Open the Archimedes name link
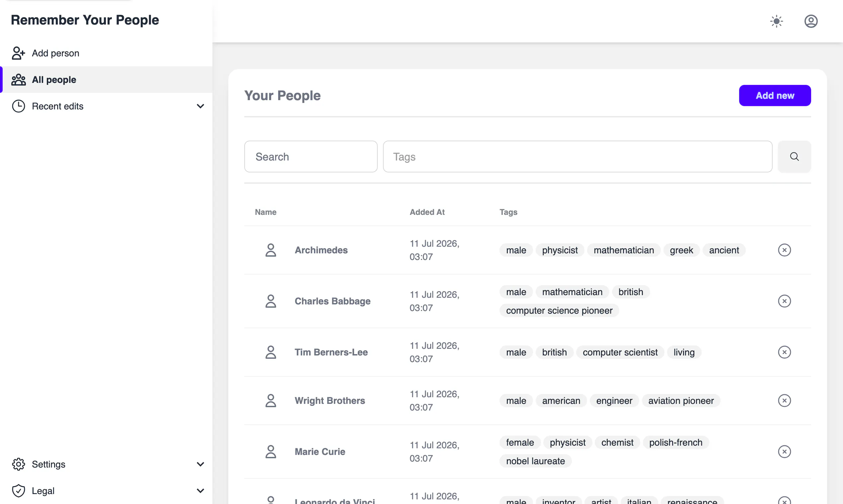The image size is (843, 504). 321,250
